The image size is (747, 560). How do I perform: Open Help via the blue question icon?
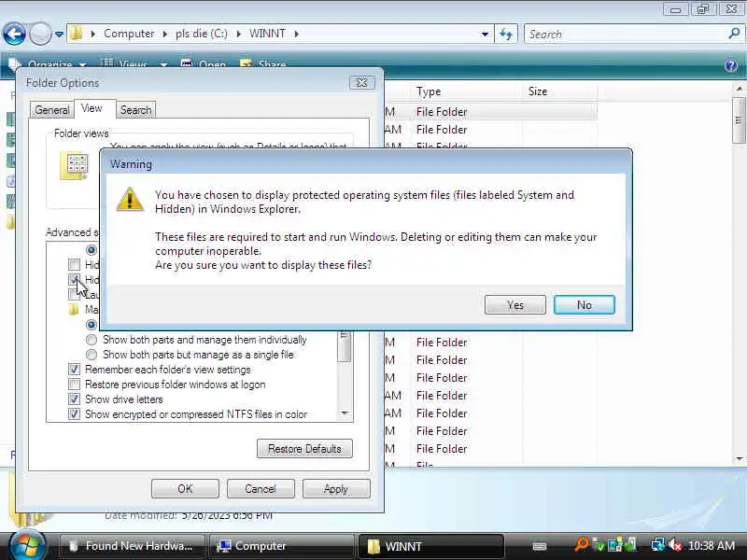[x=730, y=65]
